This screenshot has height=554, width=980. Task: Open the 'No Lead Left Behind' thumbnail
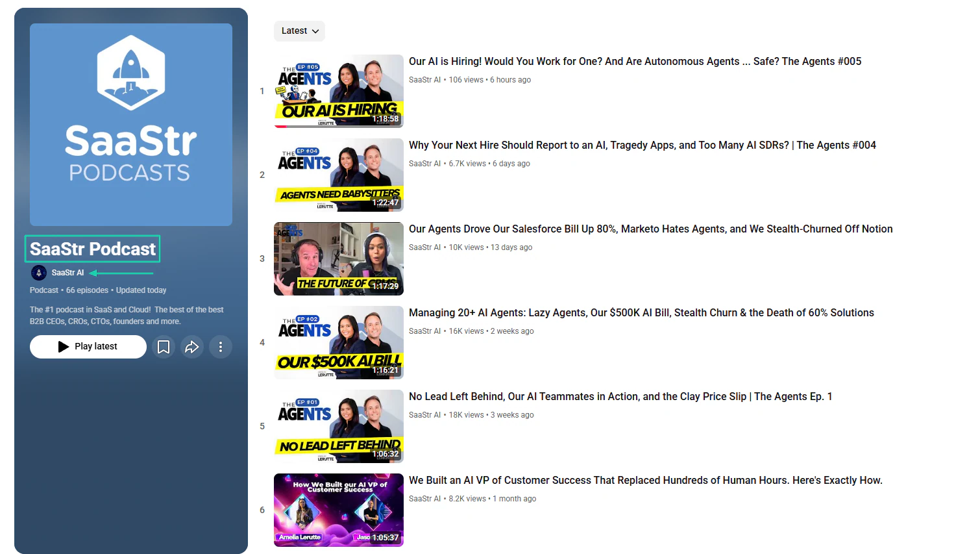339,426
